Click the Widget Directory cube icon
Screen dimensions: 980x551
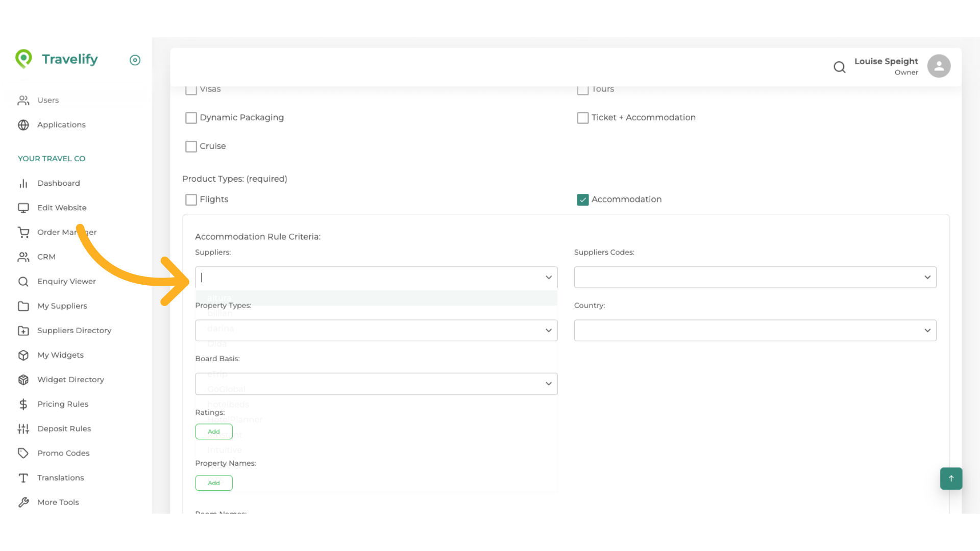click(x=23, y=380)
